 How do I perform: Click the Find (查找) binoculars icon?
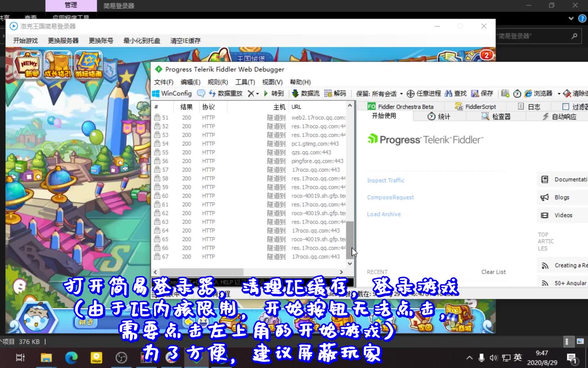(448, 93)
